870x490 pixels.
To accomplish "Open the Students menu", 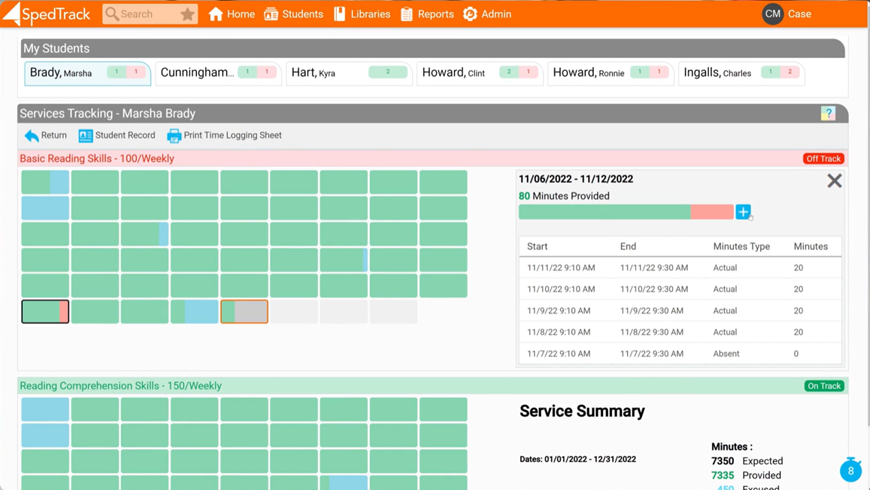I will point(293,14).
